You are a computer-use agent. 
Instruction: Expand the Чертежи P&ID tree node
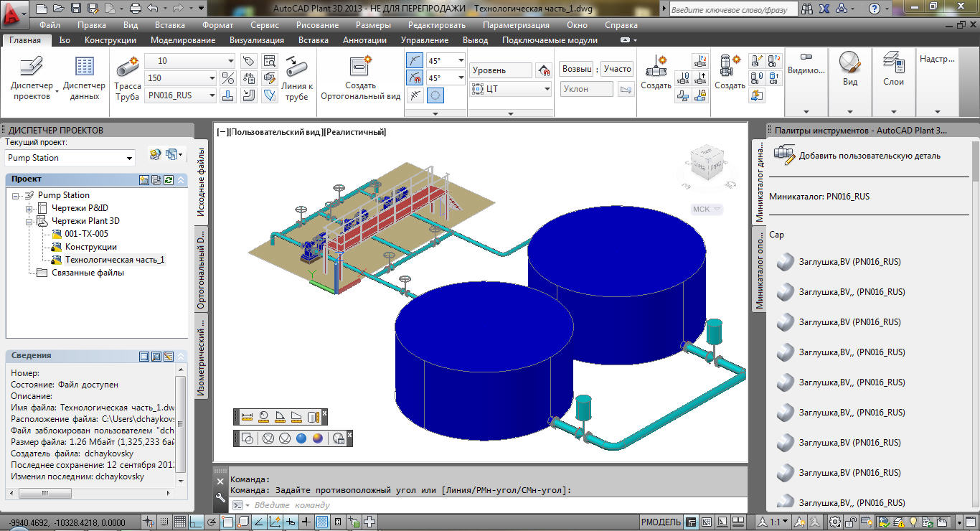pyautogui.click(x=29, y=208)
